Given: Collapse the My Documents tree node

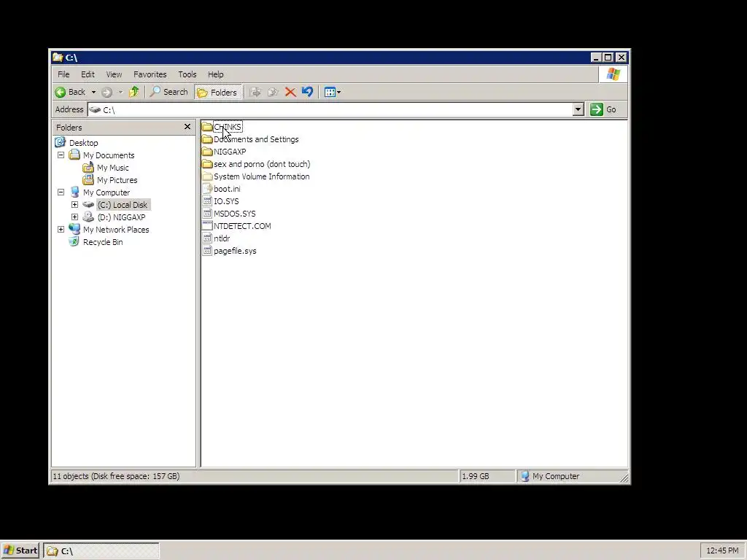Looking at the screenshot, I should tap(61, 155).
